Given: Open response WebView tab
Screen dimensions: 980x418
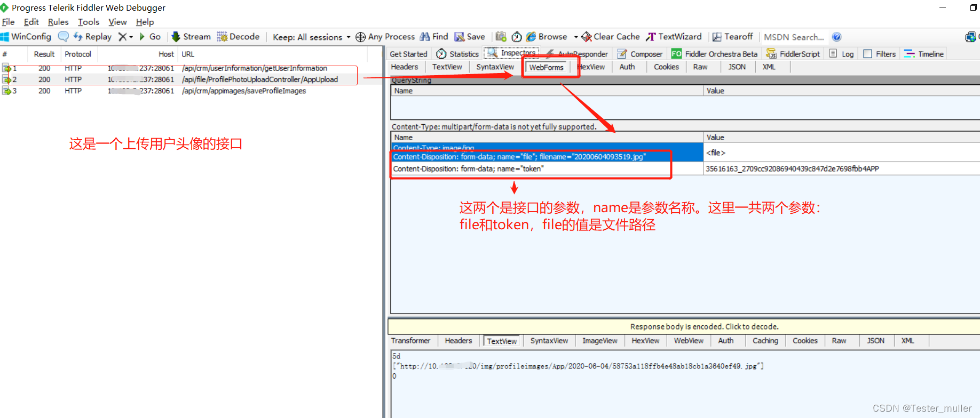Looking at the screenshot, I should tap(689, 341).
